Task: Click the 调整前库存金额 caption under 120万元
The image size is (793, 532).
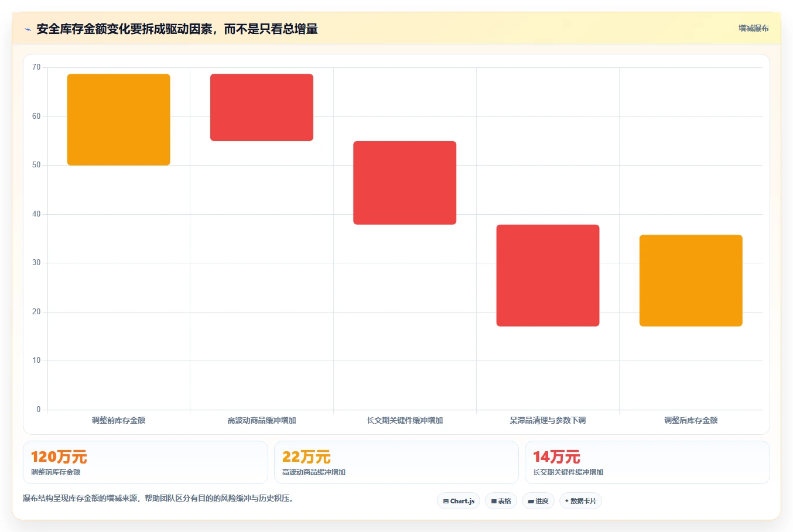Action: coord(56,472)
